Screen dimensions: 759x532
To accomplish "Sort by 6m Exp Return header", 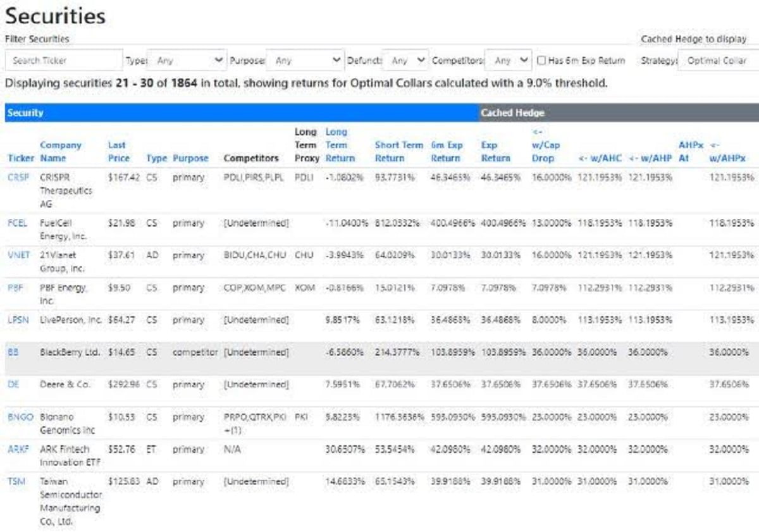I will tap(445, 152).
